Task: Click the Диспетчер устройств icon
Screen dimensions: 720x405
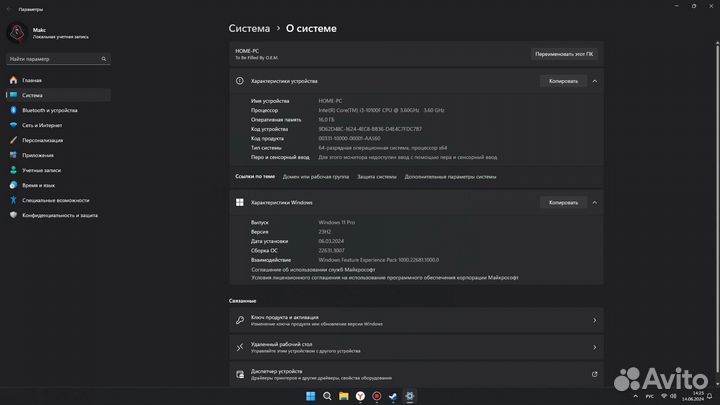Action: (240, 375)
